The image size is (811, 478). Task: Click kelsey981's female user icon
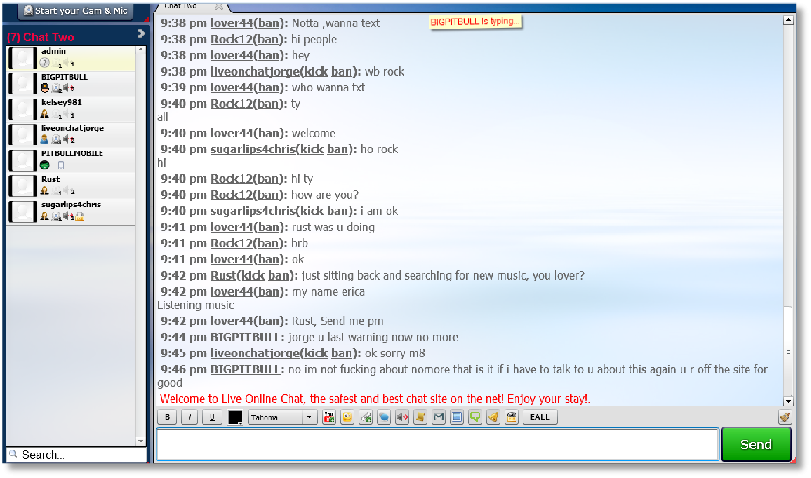[x=44, y=114]
